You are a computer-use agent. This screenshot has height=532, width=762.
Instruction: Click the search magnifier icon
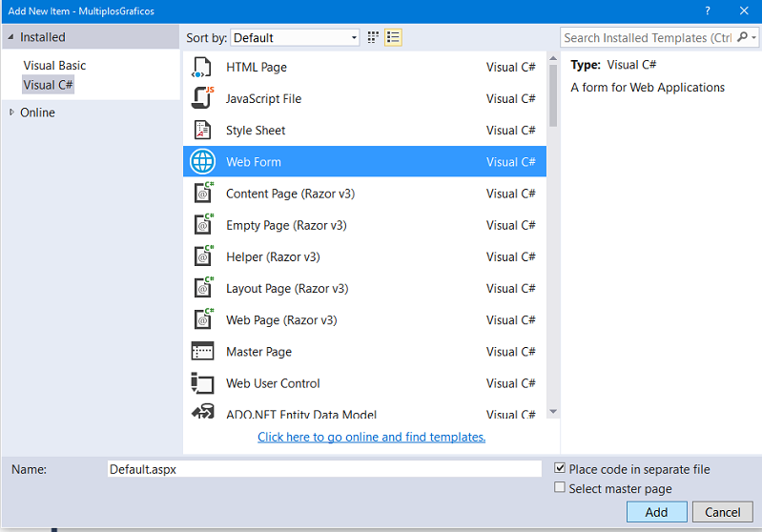(x=742, y=37)
